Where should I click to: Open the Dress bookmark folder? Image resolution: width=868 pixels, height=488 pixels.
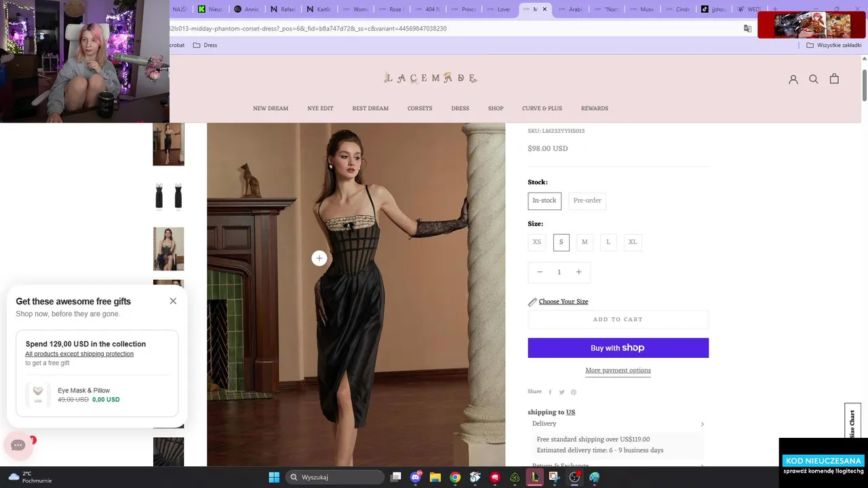click(205, 45)
